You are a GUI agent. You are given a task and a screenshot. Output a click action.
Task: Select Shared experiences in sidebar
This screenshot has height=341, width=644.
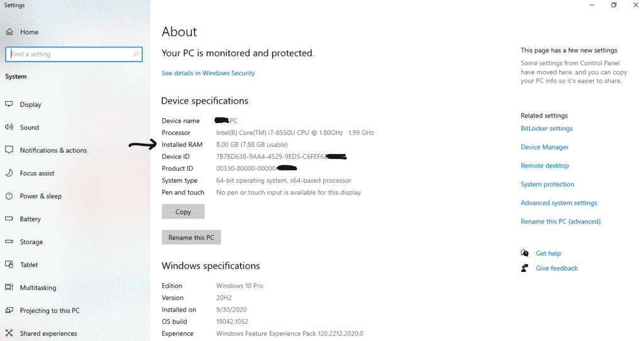[48, 333]
